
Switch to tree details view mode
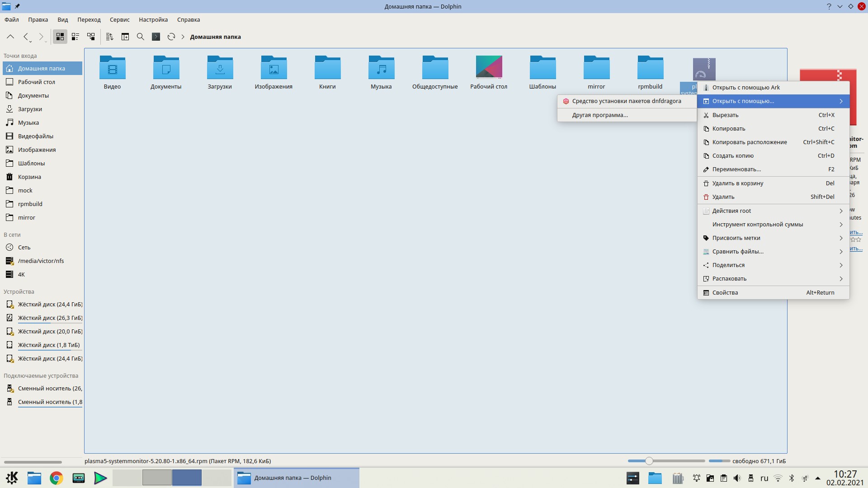[91, 37]
